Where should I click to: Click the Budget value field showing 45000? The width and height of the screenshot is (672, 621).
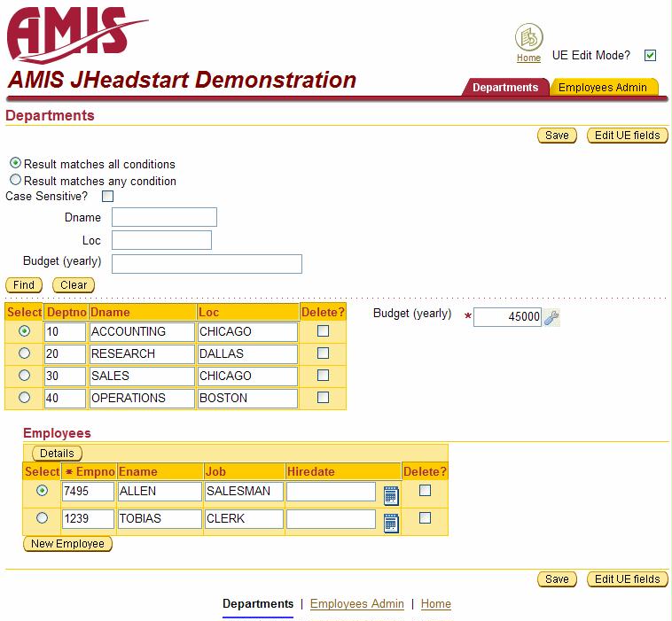[506, 317]
